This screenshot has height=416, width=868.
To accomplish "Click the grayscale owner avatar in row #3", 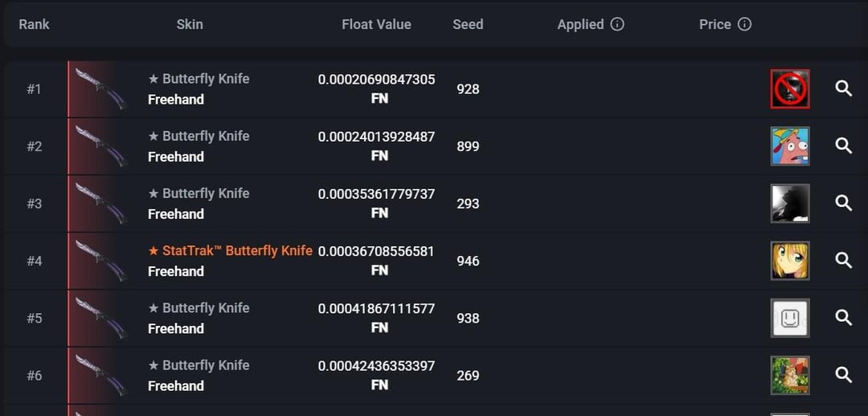I will [789, 203].
